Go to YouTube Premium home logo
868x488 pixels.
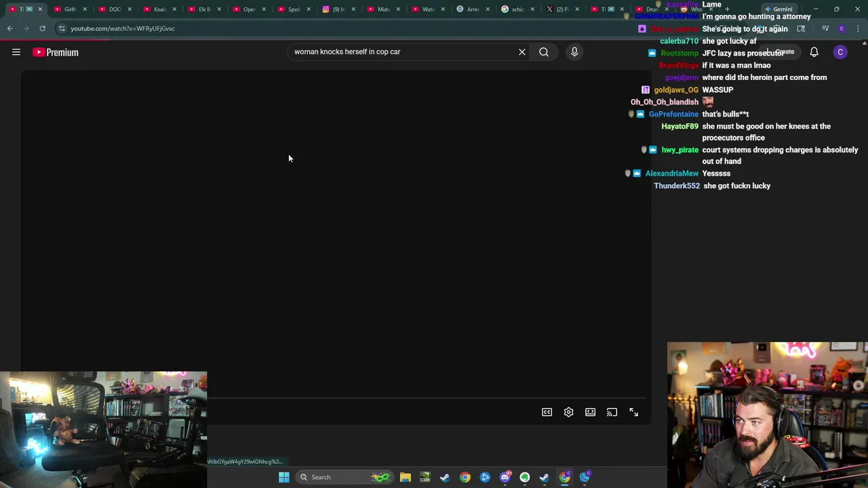(56, 52)
